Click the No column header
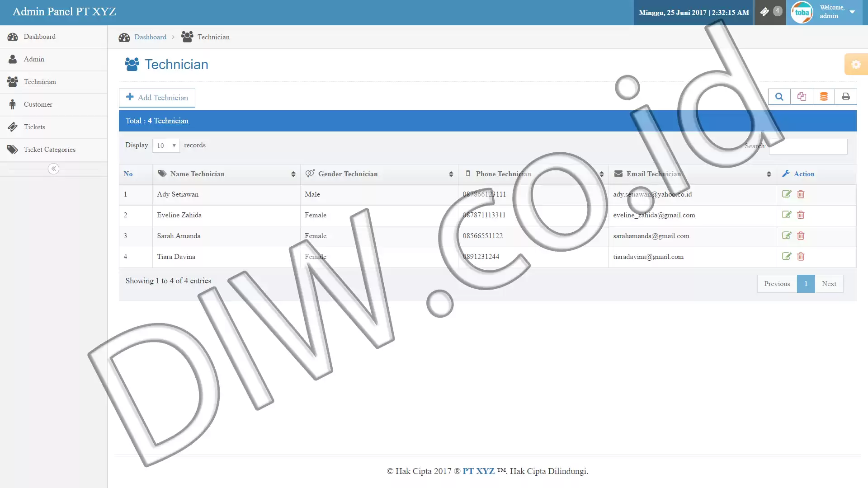Screen dimensions: 868x488 coord(136,174)
